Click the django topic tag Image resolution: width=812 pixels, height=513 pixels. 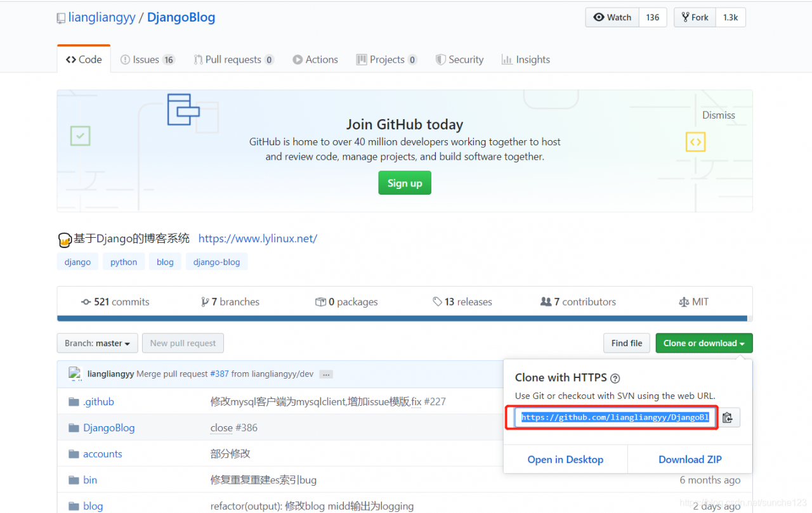tap(78, 262)
